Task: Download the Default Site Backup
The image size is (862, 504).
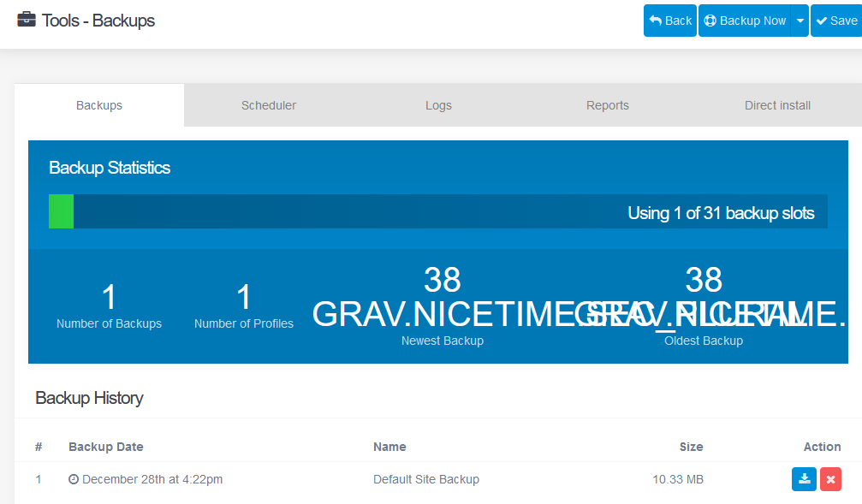Action: tap(804, 479)
